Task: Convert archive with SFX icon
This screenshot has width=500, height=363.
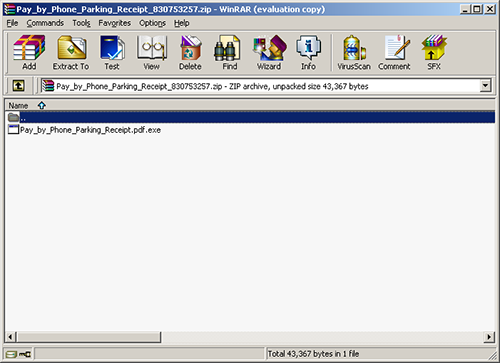Action: [434, 53]
